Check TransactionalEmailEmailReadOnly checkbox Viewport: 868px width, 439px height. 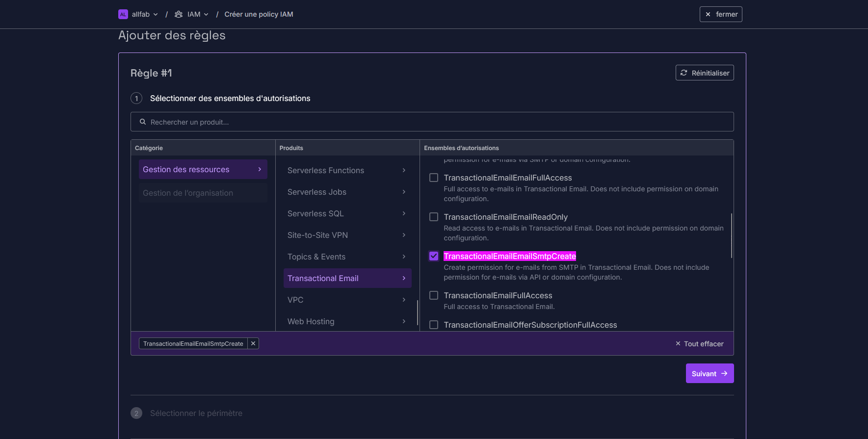tap(434, 217)
